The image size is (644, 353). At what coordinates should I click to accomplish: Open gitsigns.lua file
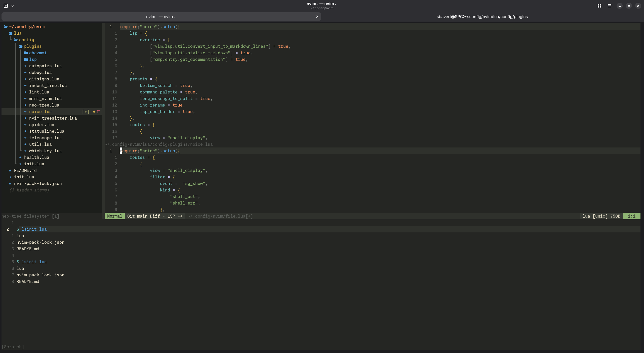coord(44,79)
